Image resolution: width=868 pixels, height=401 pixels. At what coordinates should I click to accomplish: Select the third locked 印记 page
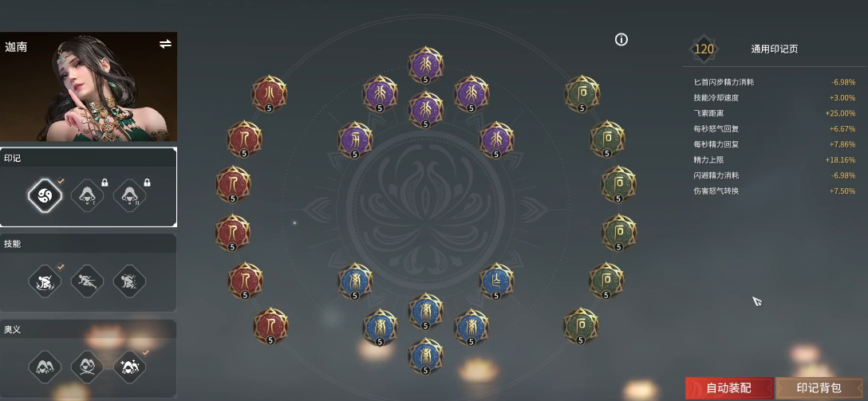129,195
